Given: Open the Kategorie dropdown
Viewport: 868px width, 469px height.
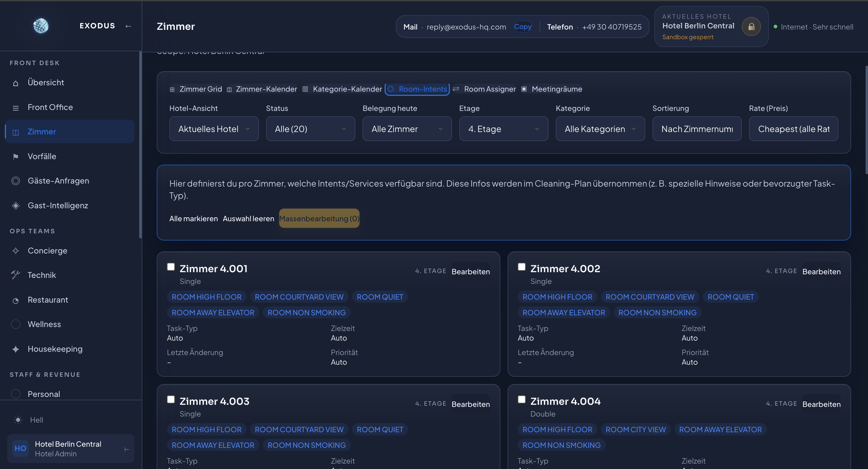Looking at the screenshot, I should (600, 129).
